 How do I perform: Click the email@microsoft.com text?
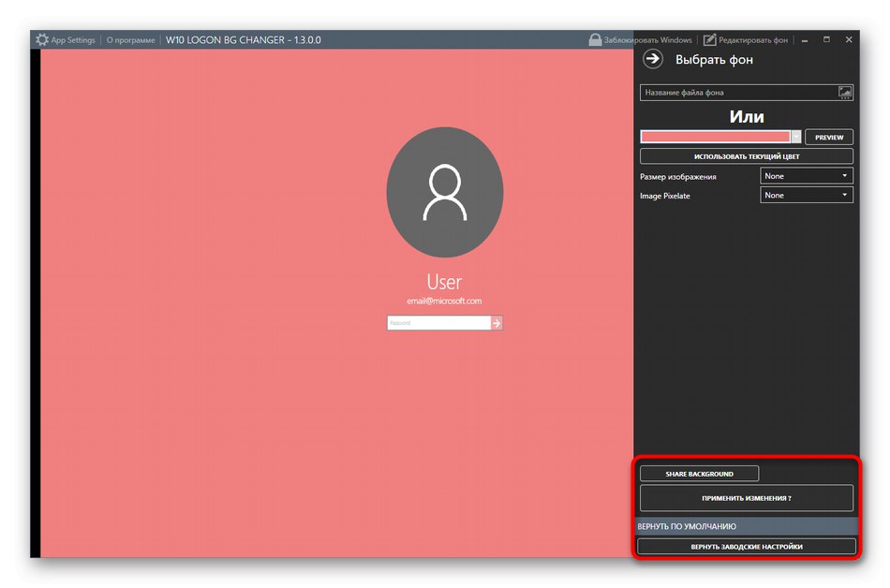point(444,301)
